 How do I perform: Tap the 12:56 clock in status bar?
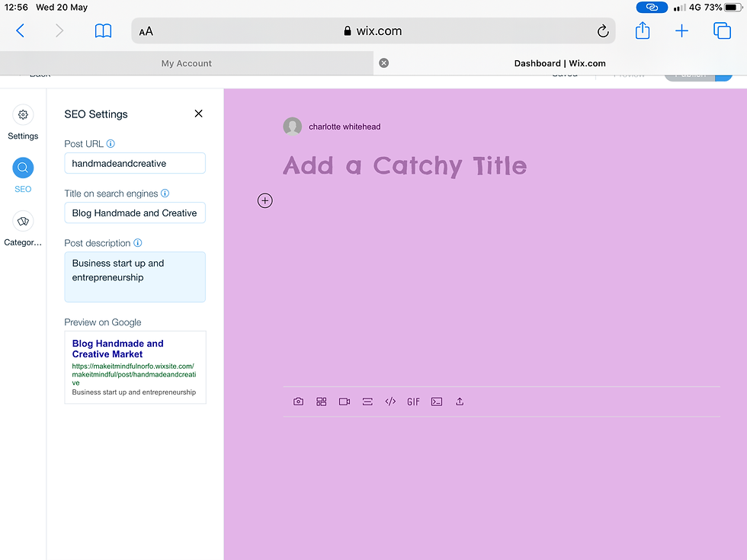[16, 7]
